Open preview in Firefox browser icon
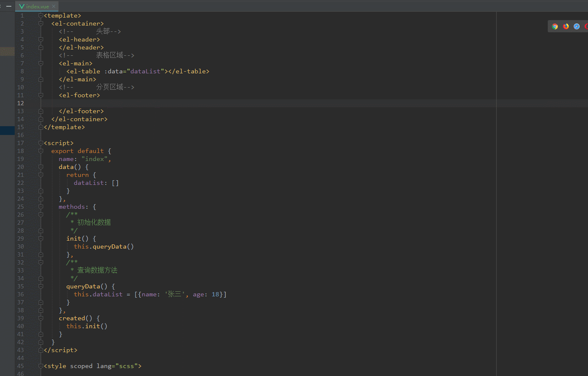Viewport: 588px width, 376px height. click(x=566, y=26)
